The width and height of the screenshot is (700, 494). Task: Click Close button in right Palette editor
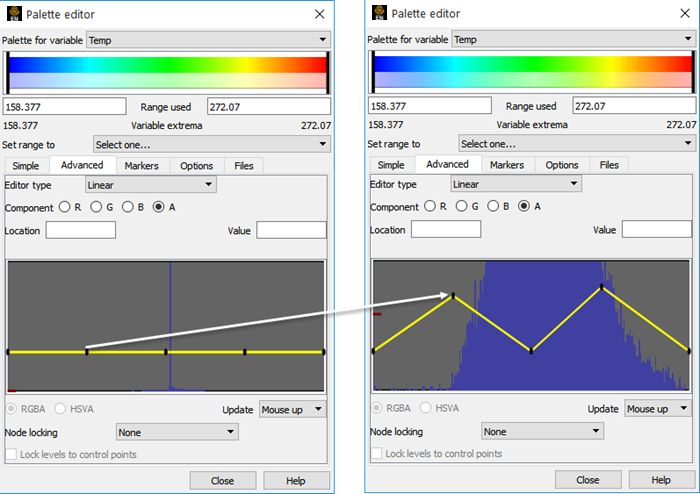click(588, 479)
